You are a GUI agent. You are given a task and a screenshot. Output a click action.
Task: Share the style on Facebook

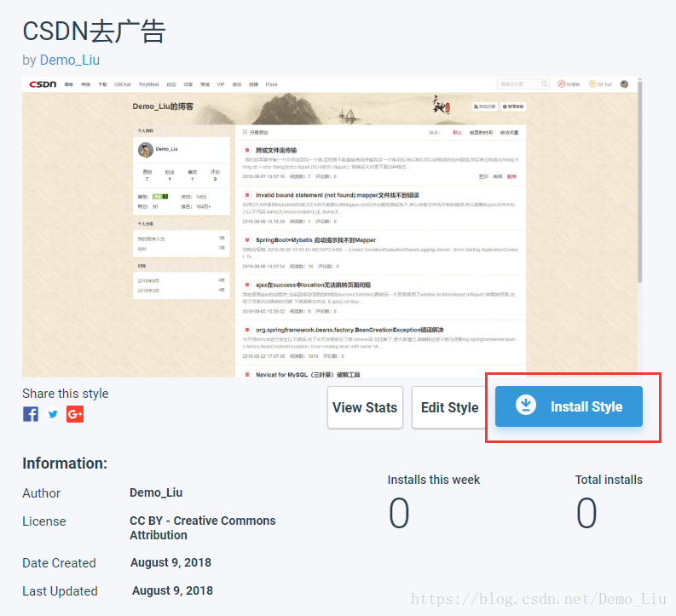(x=31, y=414)
